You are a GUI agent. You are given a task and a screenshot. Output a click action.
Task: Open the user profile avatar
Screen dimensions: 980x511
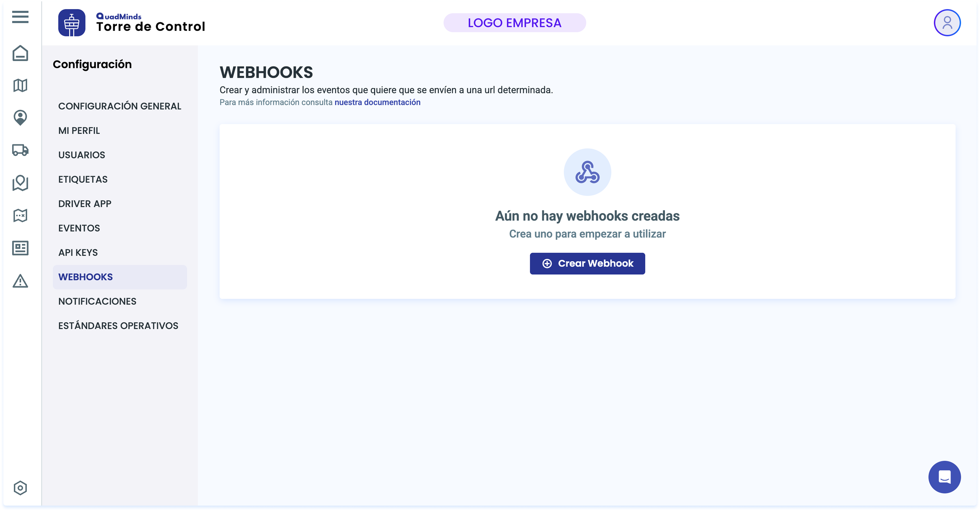947,23
